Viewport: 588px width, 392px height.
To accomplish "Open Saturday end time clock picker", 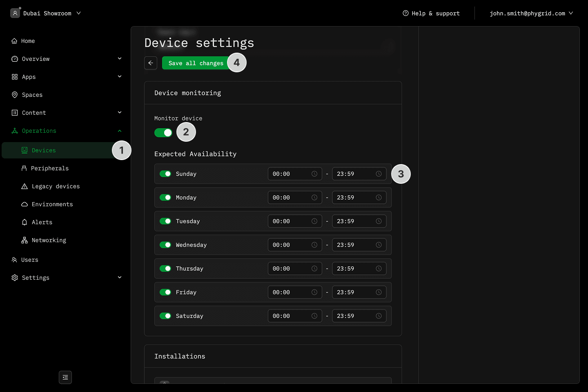I will tap(379, 316).
